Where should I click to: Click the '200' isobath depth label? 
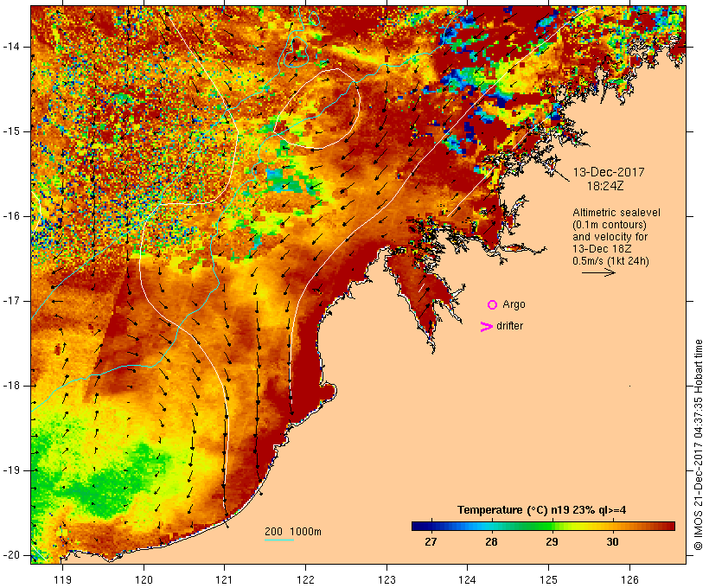[273, 532]
